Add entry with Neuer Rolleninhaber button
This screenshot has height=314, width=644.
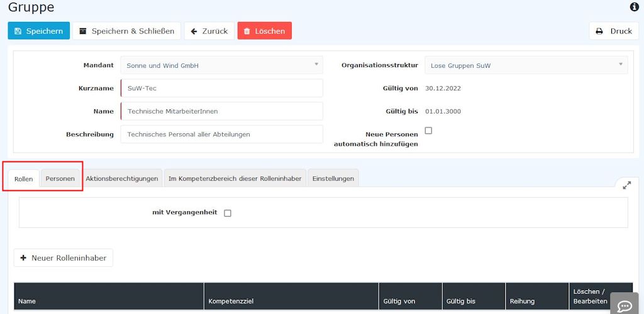(64, 258)
